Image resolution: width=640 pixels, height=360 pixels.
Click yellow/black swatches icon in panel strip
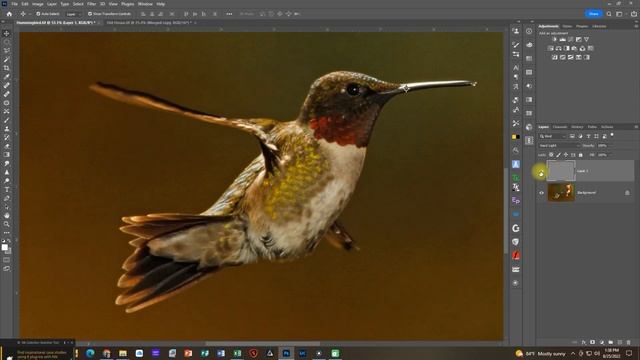click(516, 137)
